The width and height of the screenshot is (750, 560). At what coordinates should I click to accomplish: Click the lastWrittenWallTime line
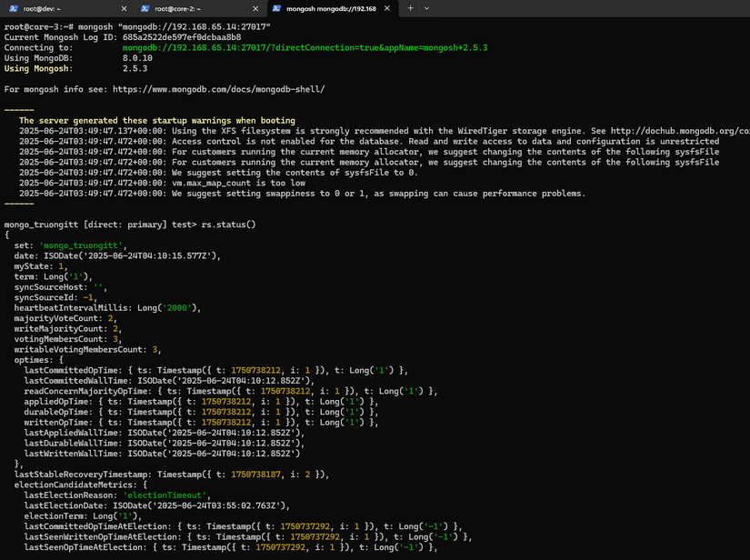tap(162, 454)
